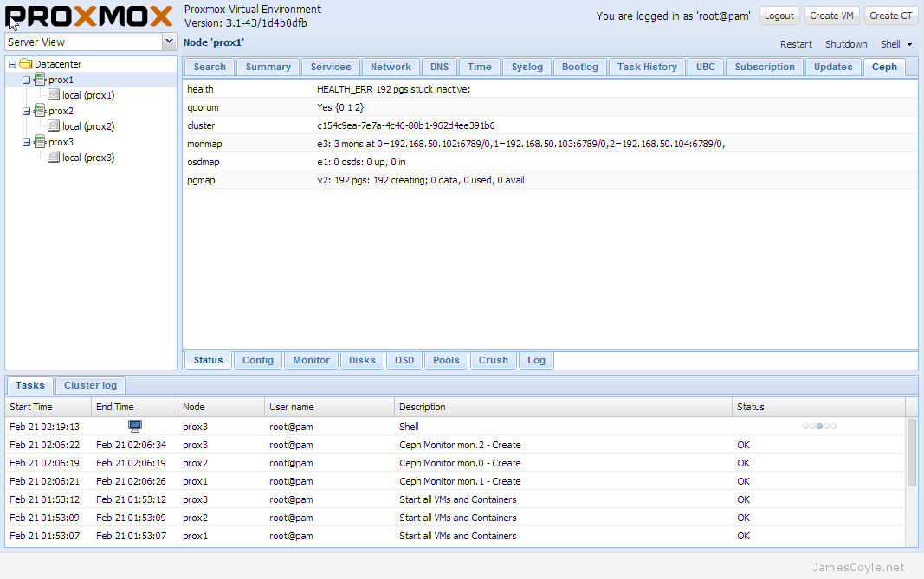
Task: Restart the prox1 node
Action: click(x=796, y=44)
